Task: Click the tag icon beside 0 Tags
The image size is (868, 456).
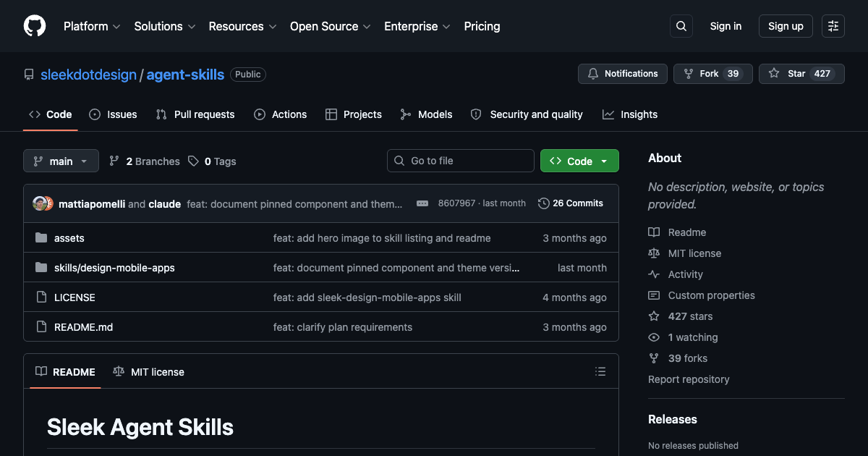Action: pos(193,161)
